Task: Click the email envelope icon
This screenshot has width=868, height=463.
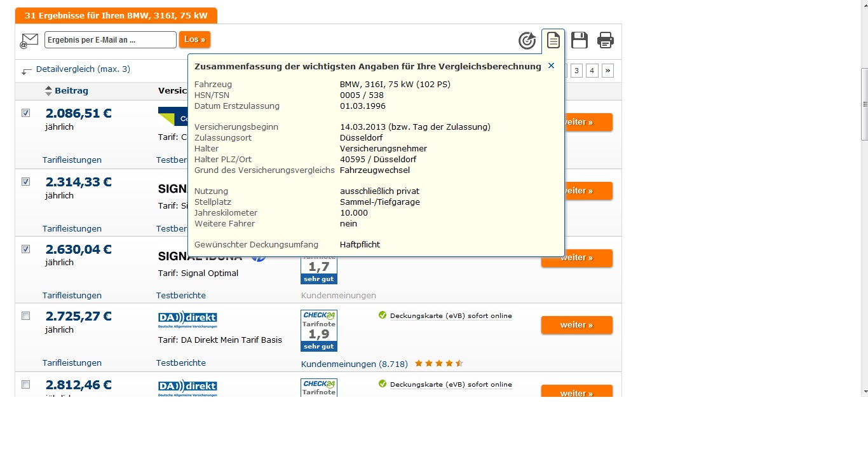Action: click(x=29, y=41)
